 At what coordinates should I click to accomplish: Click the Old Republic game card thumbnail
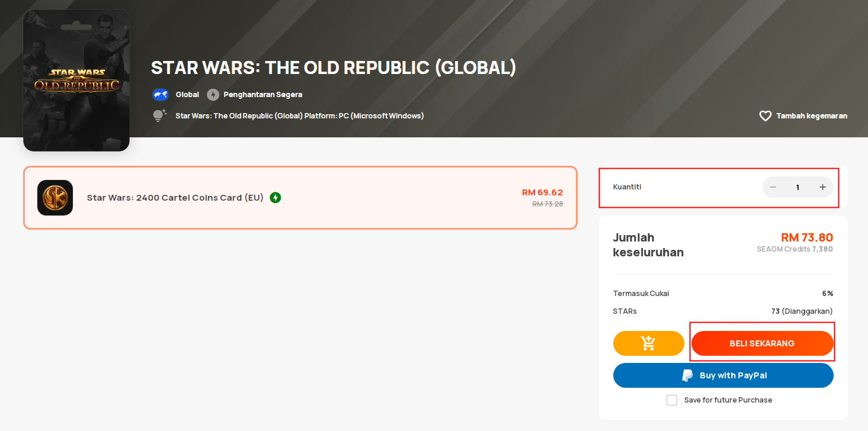pyautogui.click(x=76, y=81)
